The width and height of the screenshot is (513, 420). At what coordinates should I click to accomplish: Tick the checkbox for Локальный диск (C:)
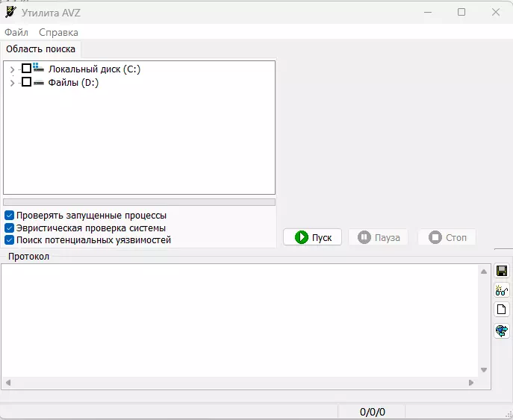(26, 69)
